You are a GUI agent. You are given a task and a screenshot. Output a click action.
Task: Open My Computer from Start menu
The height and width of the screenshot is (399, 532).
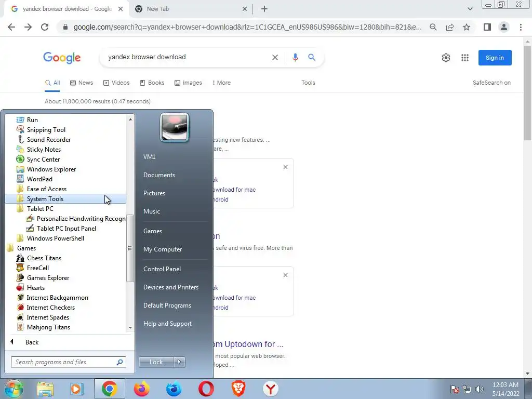pyautogui.click(x=163, y=249)
